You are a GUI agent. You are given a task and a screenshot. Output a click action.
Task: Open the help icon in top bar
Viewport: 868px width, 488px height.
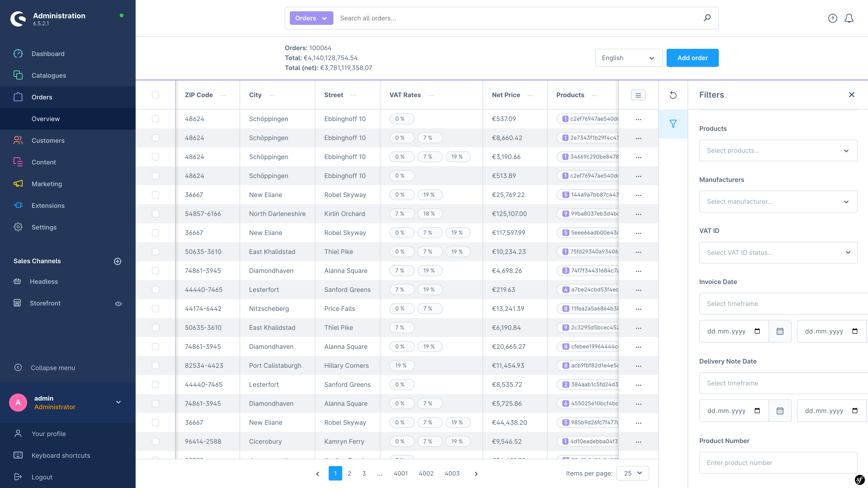[832, 18]
